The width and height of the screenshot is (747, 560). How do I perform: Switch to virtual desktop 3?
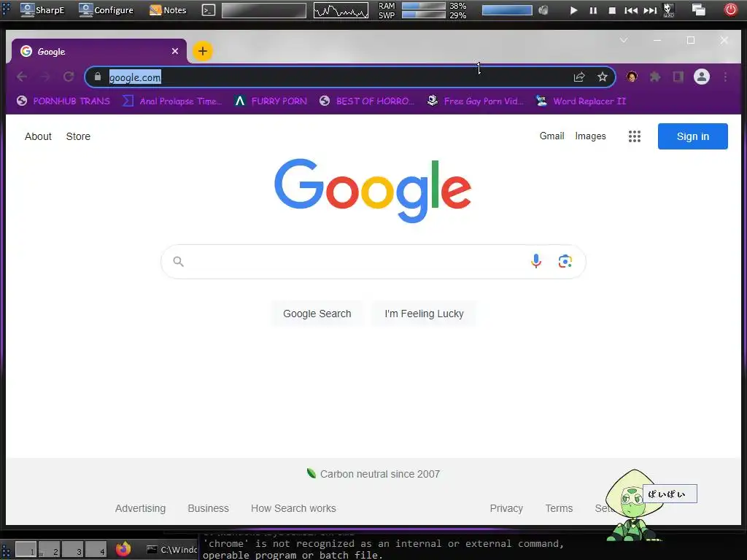tap(72, 550)
